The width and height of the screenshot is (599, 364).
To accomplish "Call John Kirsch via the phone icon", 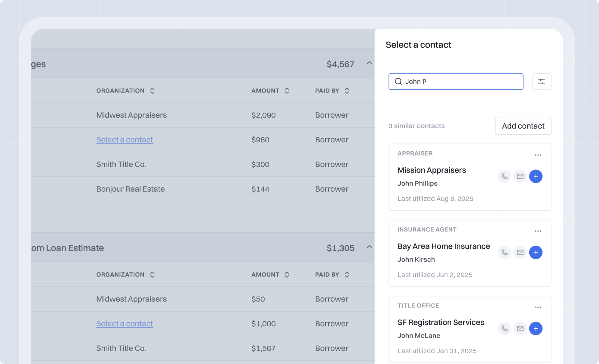I will click(x=504, y=252).
